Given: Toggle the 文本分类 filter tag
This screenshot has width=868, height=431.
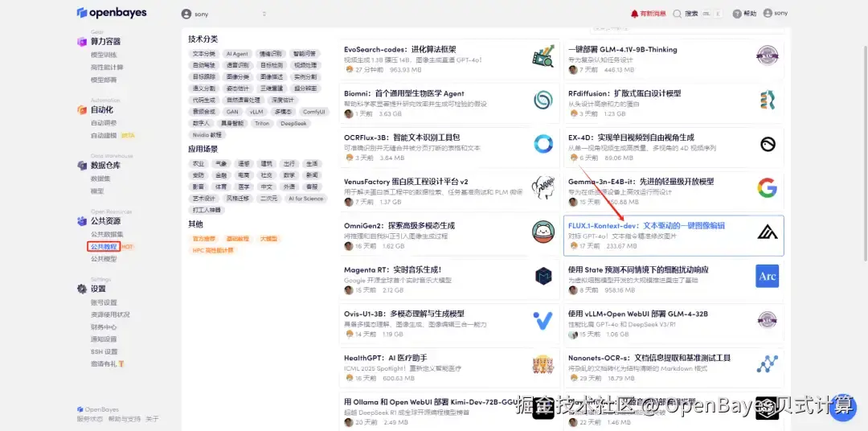Looking at the screenshot, I should click(x=203, y=54).
